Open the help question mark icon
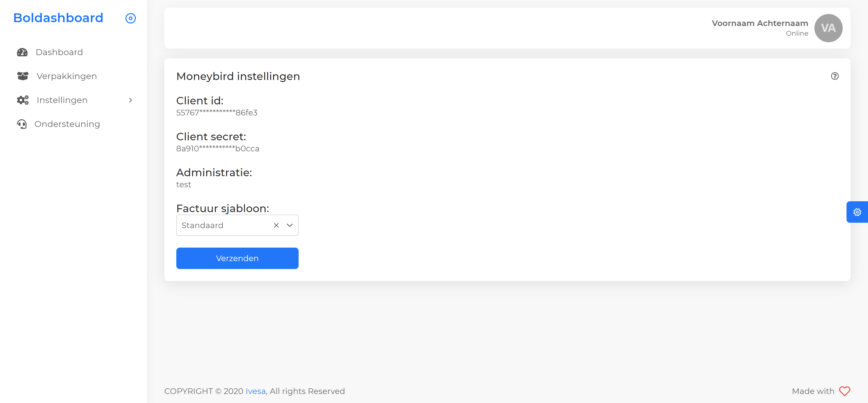The image size is (868, 403). click(x=834, y=76)
